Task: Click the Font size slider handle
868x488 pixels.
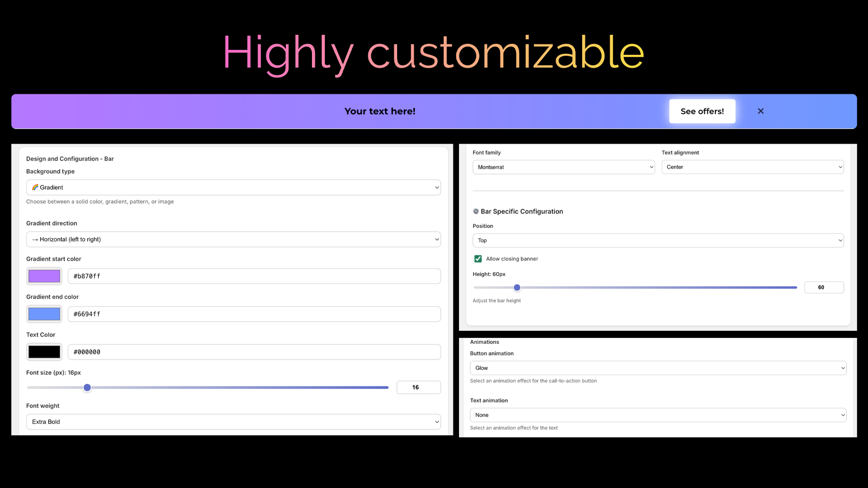Action: [87, 387]
